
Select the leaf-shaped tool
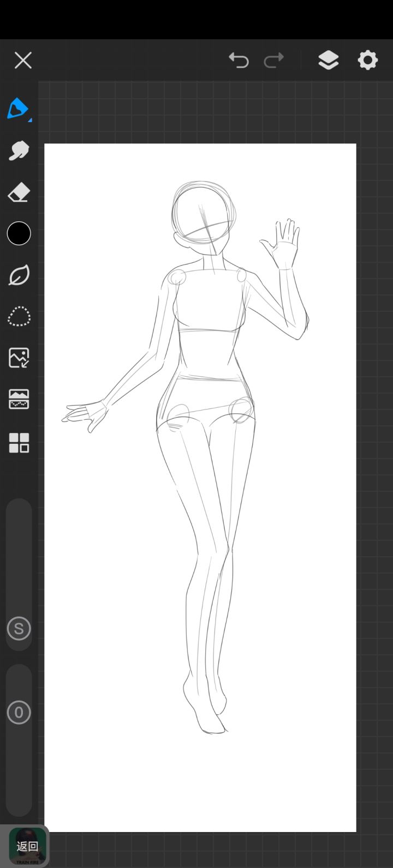[x=19, y=275]
